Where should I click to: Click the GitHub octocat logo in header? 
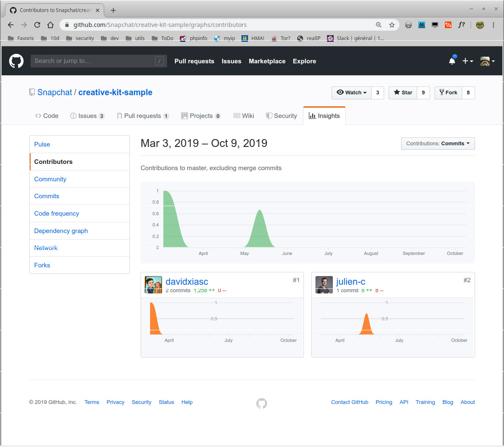coord(17,61)
